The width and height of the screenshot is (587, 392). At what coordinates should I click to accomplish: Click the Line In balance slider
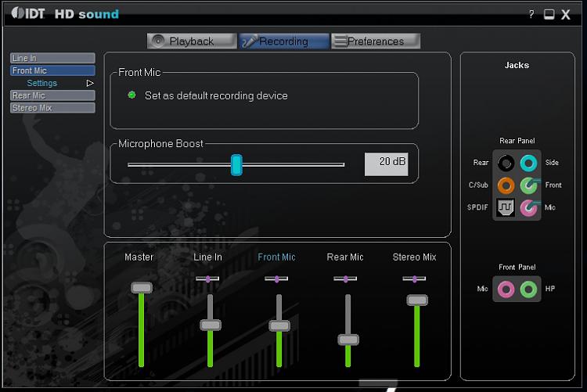point(207,279)
